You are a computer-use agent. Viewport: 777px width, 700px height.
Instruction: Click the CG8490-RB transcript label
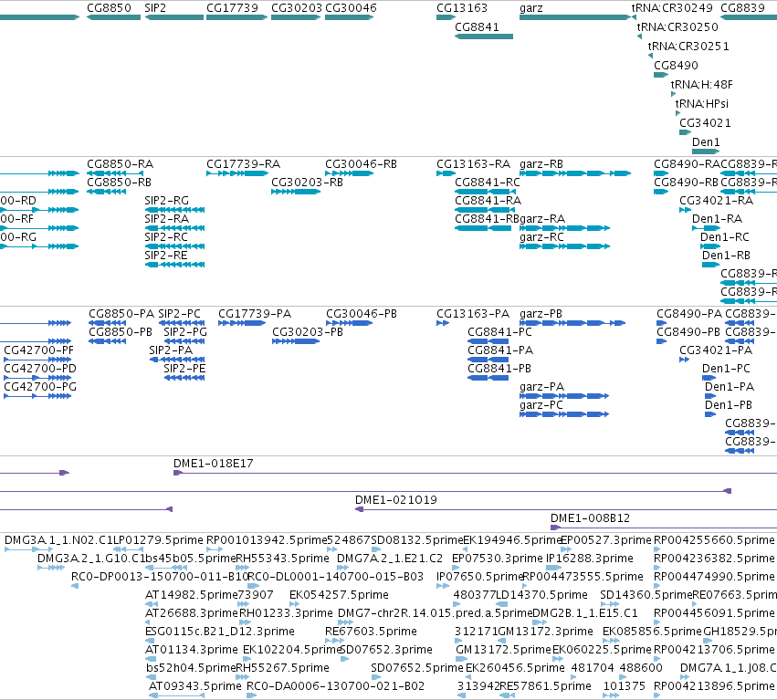[x=686, y=183]
